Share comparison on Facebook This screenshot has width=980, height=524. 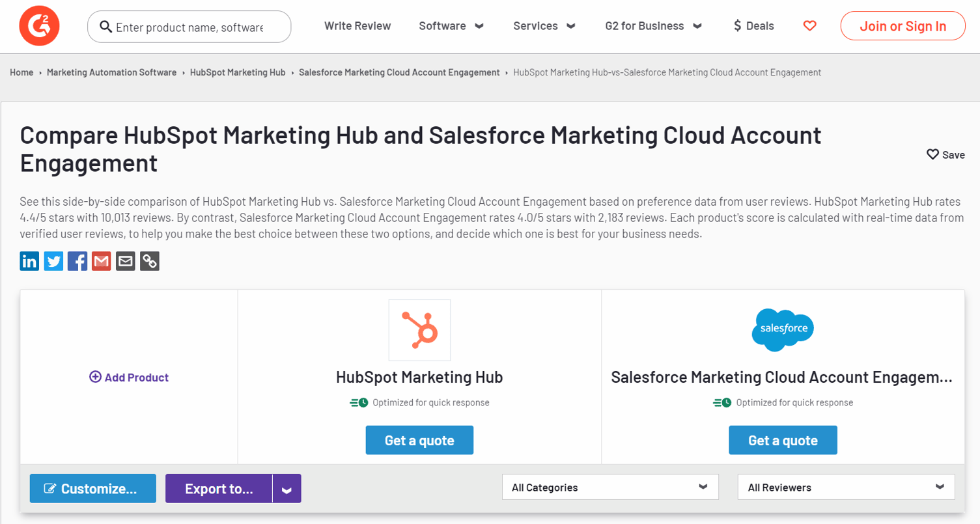[77, 260]
